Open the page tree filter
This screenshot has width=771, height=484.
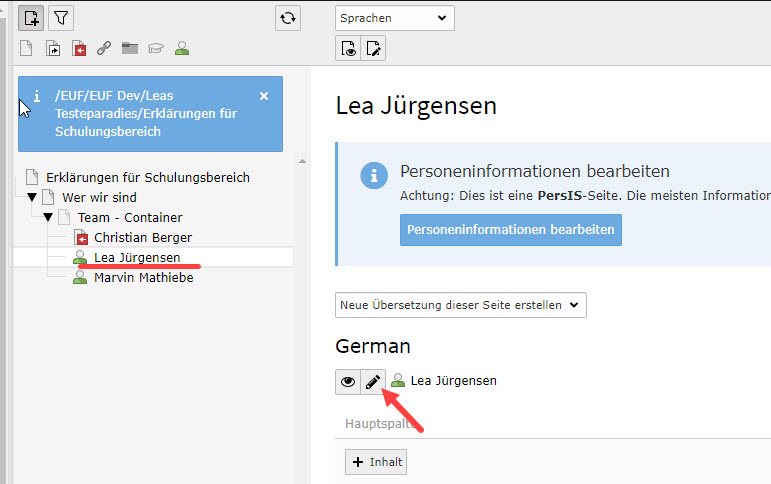[61, 18]
